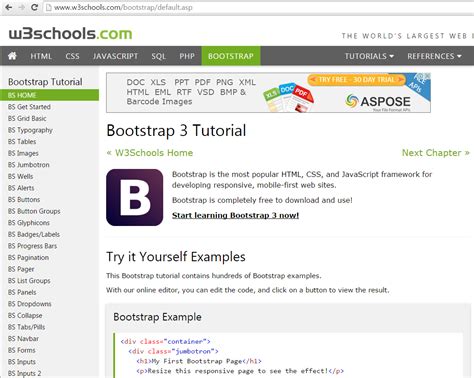Go to Next Chapter link
Screen dimensions: 474x378
[x=436, y=153]
